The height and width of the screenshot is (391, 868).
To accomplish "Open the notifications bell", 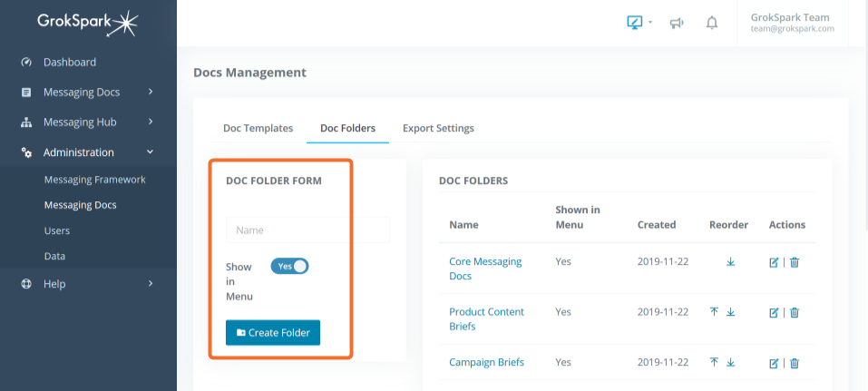I will [712, 23].
